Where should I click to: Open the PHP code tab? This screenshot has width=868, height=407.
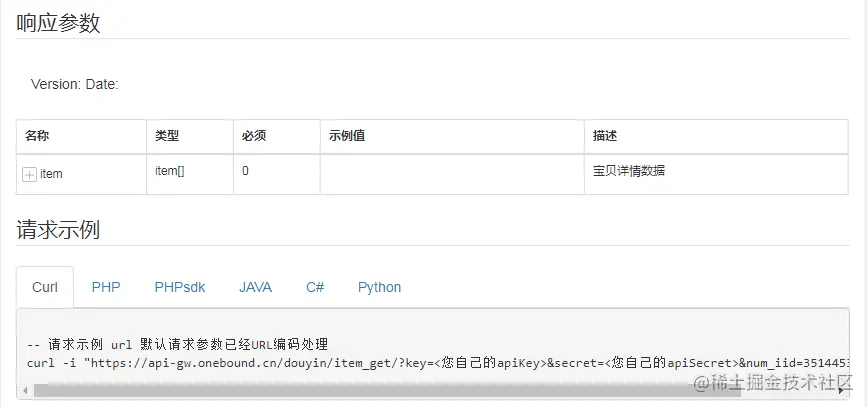click(106, 287)
